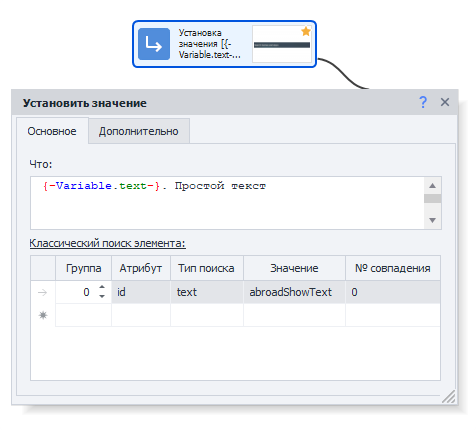
Task: Select the row arrow indicator of first row
Action: coord(43,292)
